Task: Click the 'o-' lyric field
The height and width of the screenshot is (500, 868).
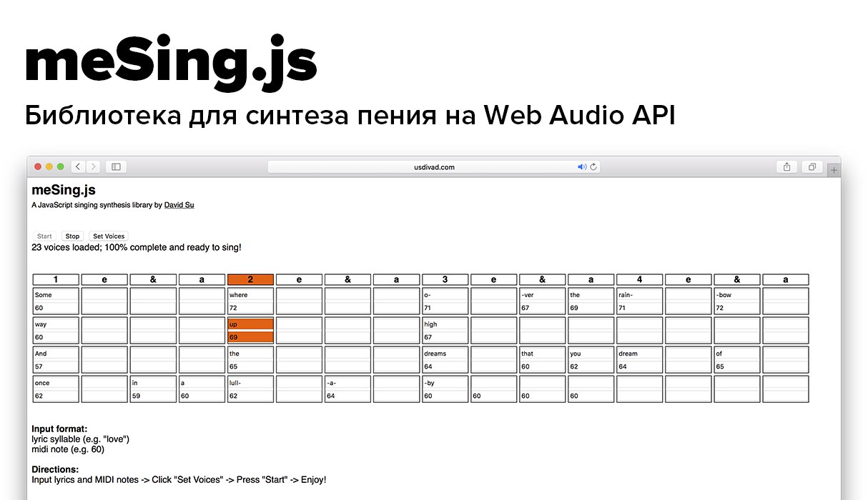Action: pyautogui.click(x=445, y=294)
